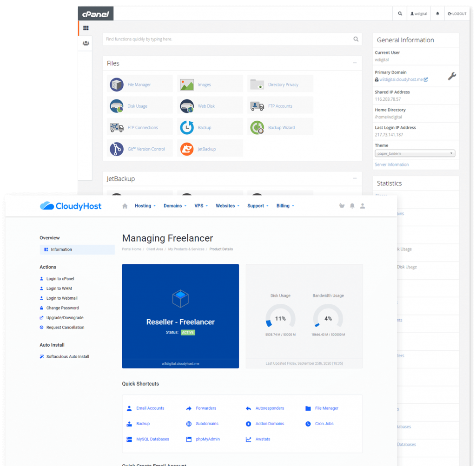Click the Awstats chart icon

(249, 440)
